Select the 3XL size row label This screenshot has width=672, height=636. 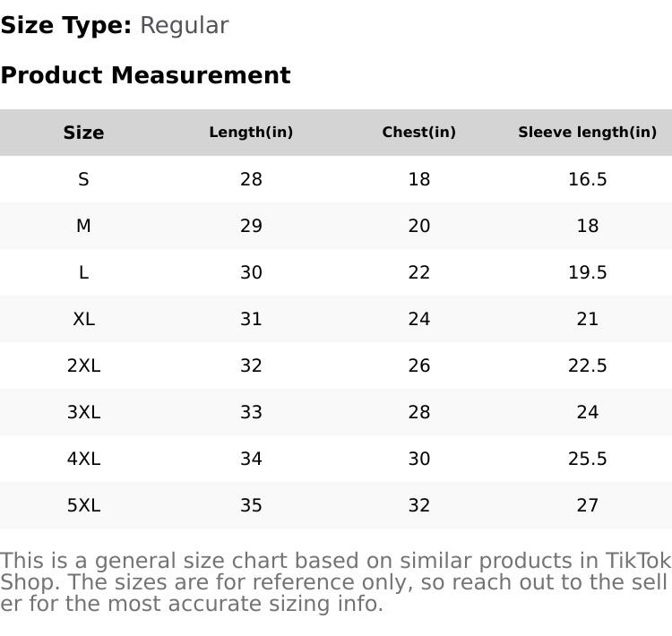coord(83,412)
